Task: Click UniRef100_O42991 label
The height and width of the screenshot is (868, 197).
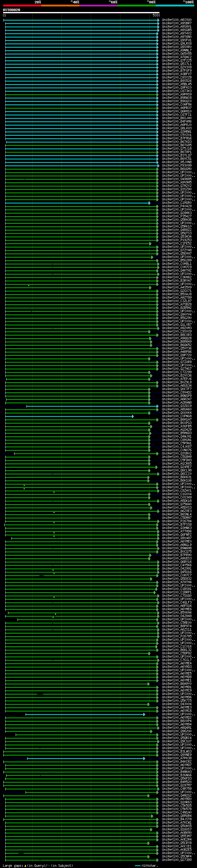Action: point(176,568)
